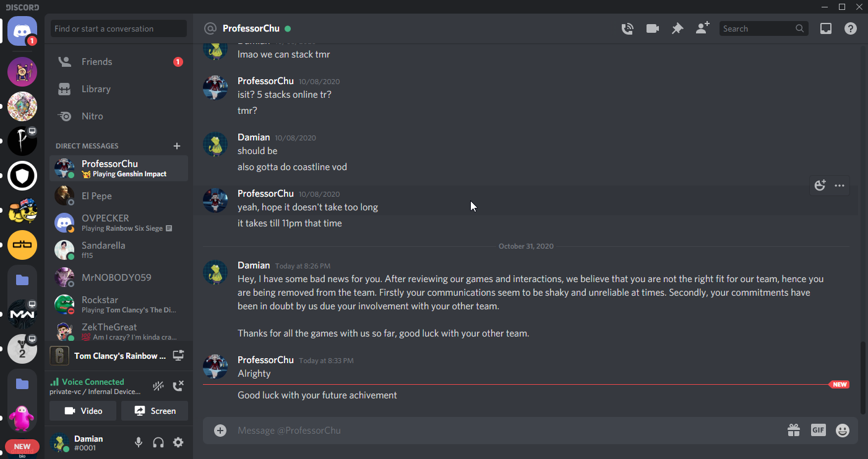Start a voice call with ProfessorChu
The height and width of the screenshot is (459, 868).
pyautogui.click(x=627, y=28)
